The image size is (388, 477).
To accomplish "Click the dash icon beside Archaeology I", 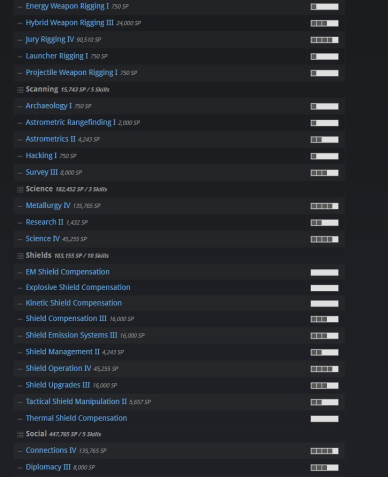I will (x=20, y=106).
